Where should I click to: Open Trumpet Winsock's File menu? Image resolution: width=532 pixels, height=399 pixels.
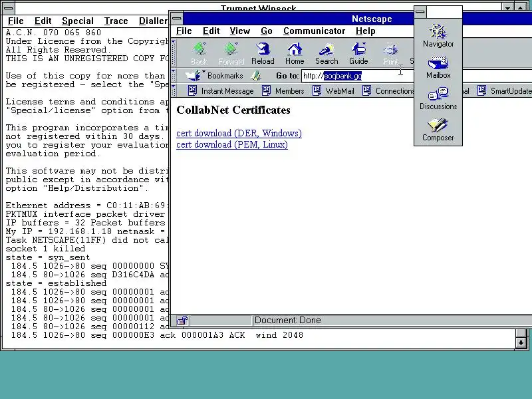15,21
